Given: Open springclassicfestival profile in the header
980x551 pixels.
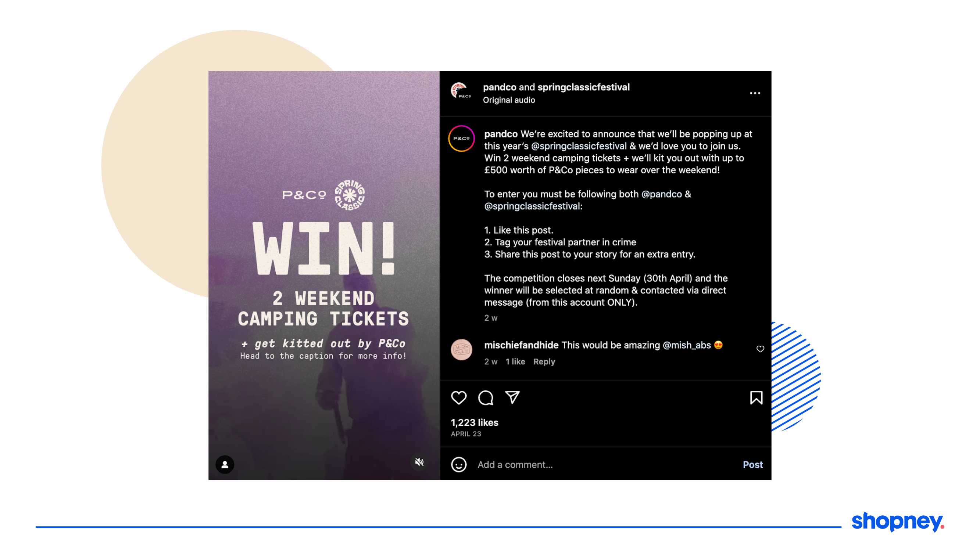Looking at the screenshot, I should tap(583, 87).
